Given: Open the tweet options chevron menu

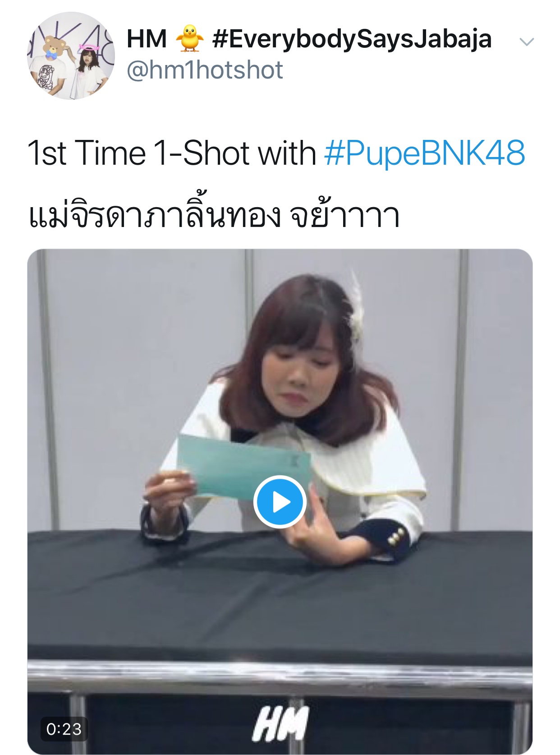Looking at the screenshot, I should [x=527, y=42].
